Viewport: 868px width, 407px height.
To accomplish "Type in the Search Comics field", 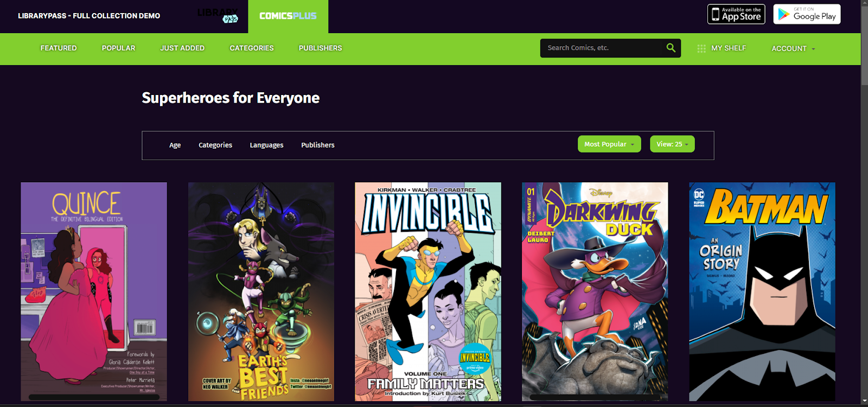I will (x=602, y=48).
